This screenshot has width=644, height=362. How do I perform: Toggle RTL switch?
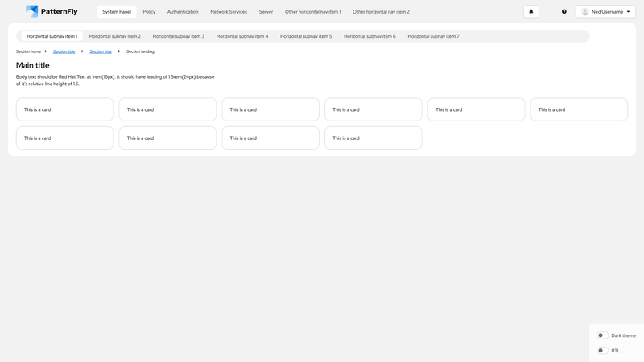coord(602,351)
